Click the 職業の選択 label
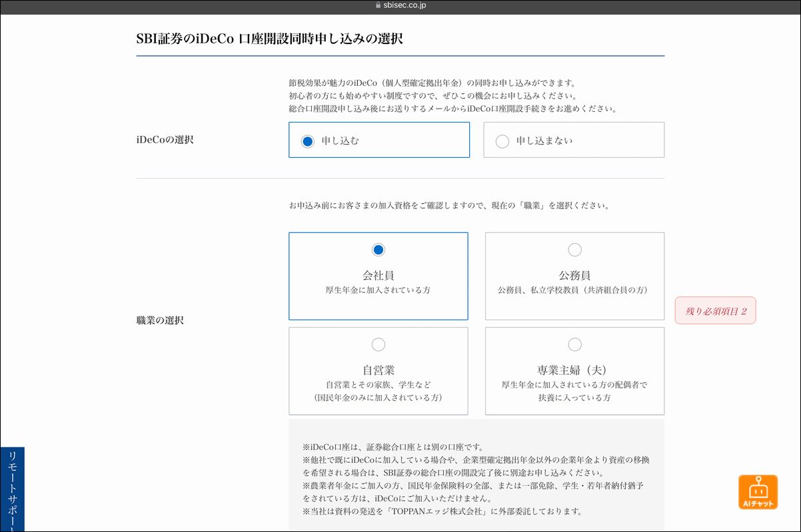The height and width of the screenshot is (532, 801). (x=160, y=320)
